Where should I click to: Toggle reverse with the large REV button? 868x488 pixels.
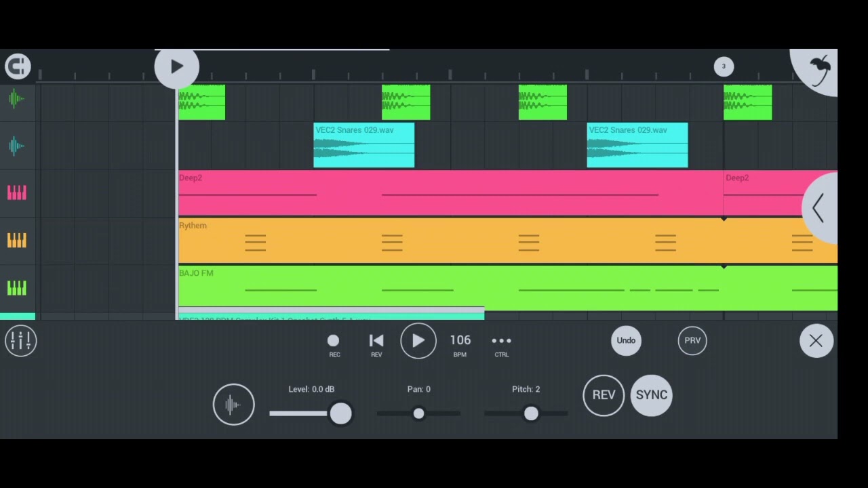click(604, 395)
